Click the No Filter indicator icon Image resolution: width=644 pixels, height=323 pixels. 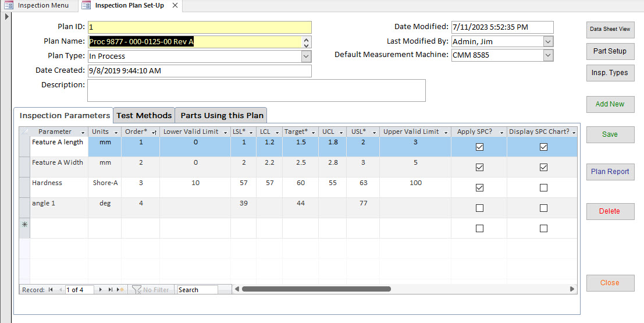137,290
